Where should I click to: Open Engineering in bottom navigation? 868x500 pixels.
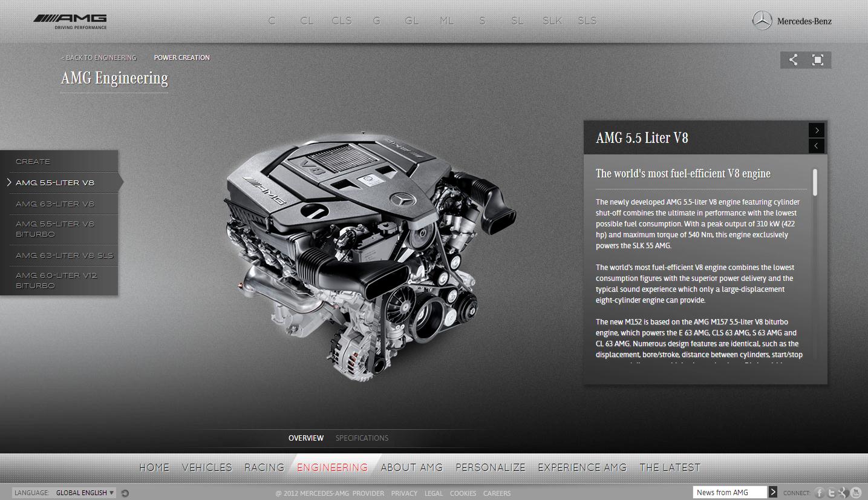(332, 467)
